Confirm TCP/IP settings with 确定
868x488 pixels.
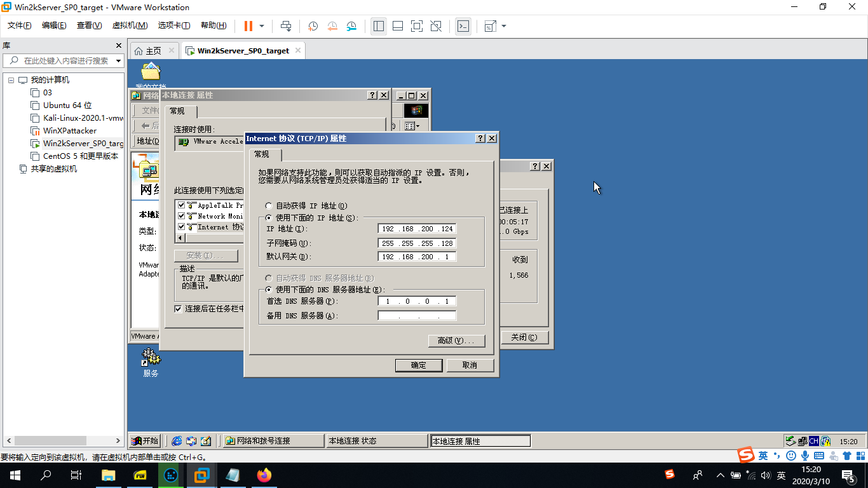pos(419,365)
